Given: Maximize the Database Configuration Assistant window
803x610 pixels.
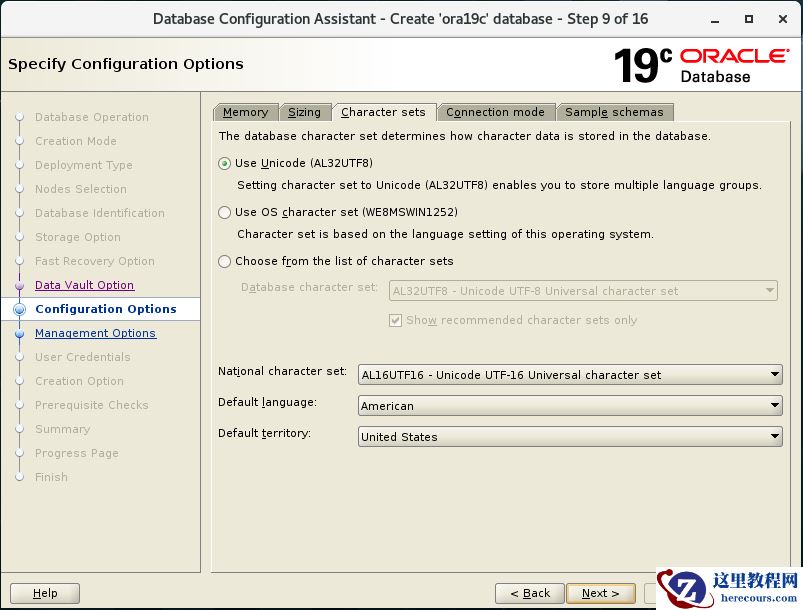Looking at the screenshot, I should click(749, 19).
